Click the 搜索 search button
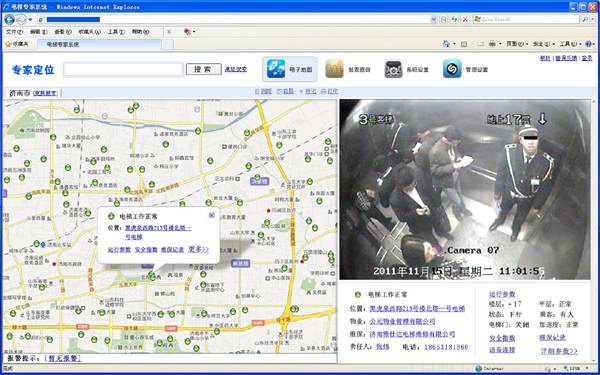Image resolution: width=600 pixels, height=375 pixels. coord(204,69)
